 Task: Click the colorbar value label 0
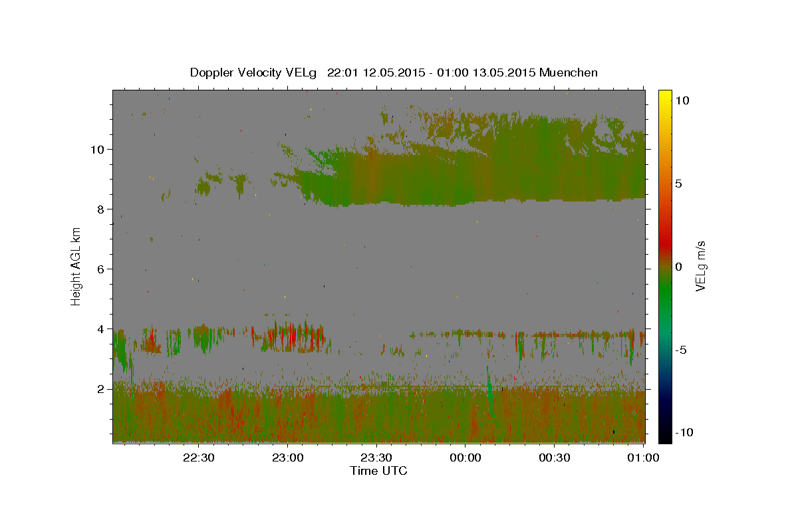678,267
